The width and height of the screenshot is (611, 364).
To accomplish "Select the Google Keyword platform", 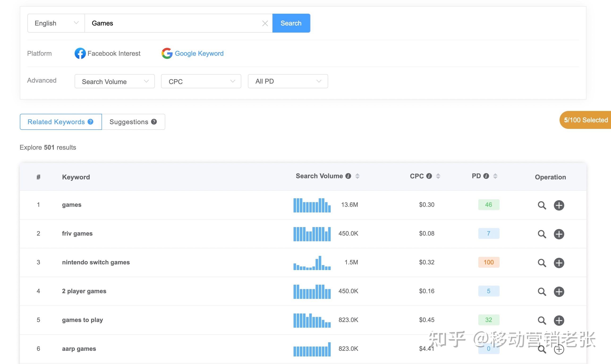I will point(193,53).
